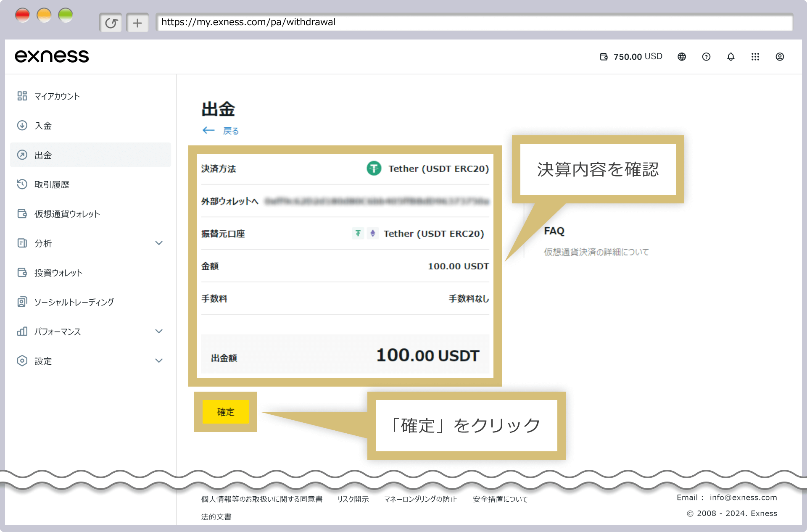Expand the パフォーマンス submenu chevron
The height and width of the screenshot is (532, 807).
pos(159,332)
